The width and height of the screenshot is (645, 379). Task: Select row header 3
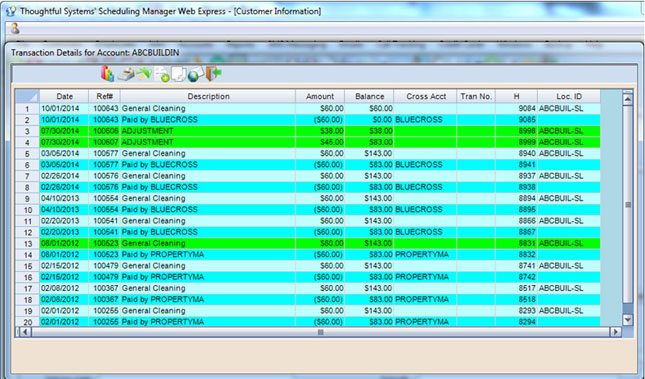pyautogui.click(x=28, y=131)
